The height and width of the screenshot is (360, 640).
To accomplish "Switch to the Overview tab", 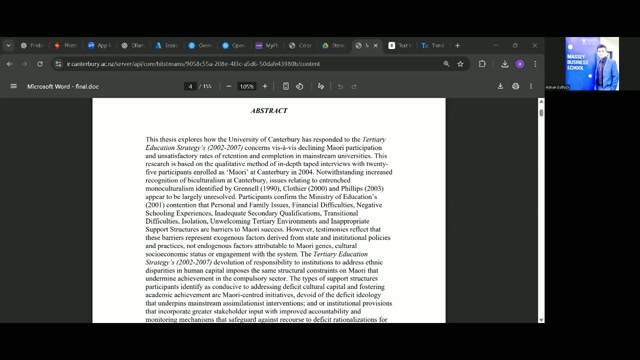I will [x=200, y=45].
